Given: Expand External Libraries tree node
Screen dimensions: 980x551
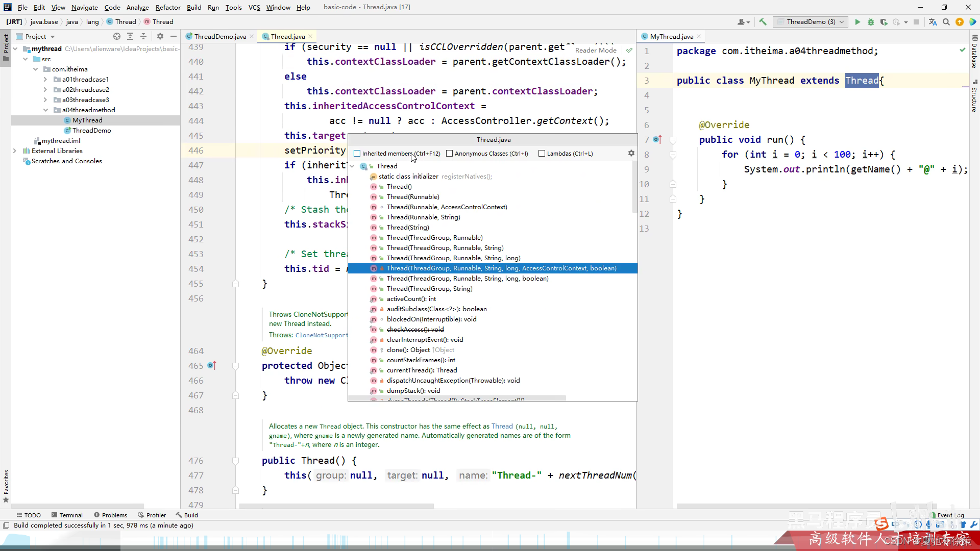Looking at the screenshot, I should (15, 151).
